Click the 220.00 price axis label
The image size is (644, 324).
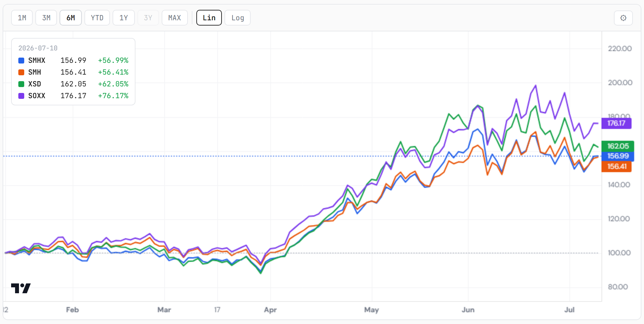click(x=620, y=49)
